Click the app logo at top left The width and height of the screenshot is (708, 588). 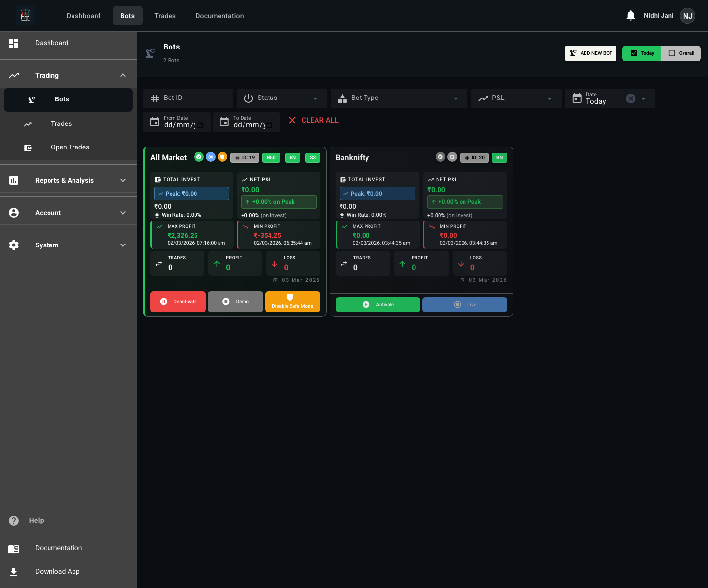coord(25,15)
